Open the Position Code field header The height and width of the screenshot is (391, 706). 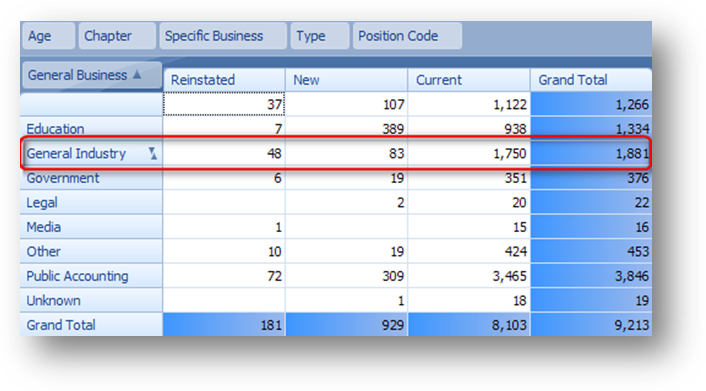pos(407,36)
